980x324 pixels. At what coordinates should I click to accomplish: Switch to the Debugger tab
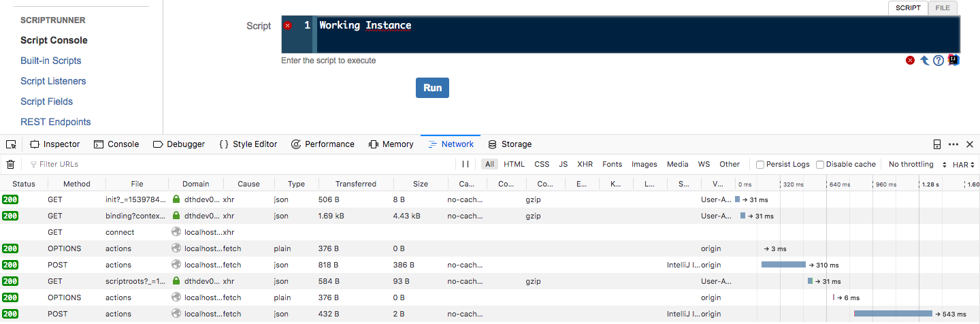pyautogui.click(x=179, y=144)
